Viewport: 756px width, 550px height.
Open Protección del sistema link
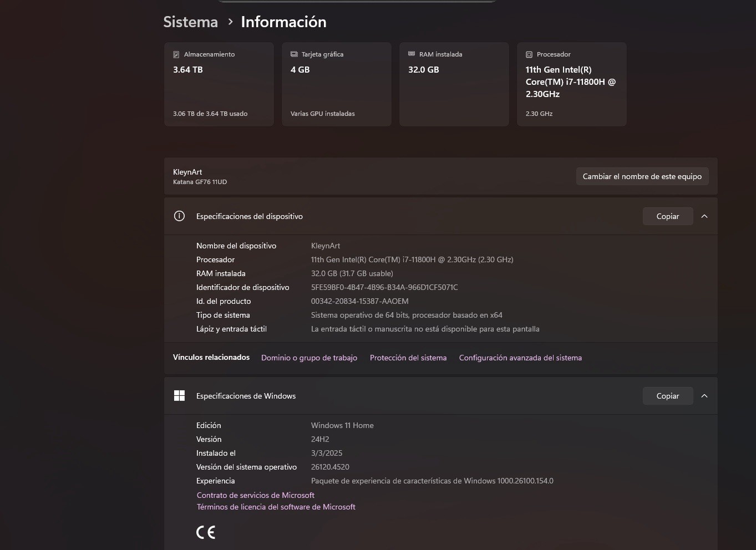point(408,358)
